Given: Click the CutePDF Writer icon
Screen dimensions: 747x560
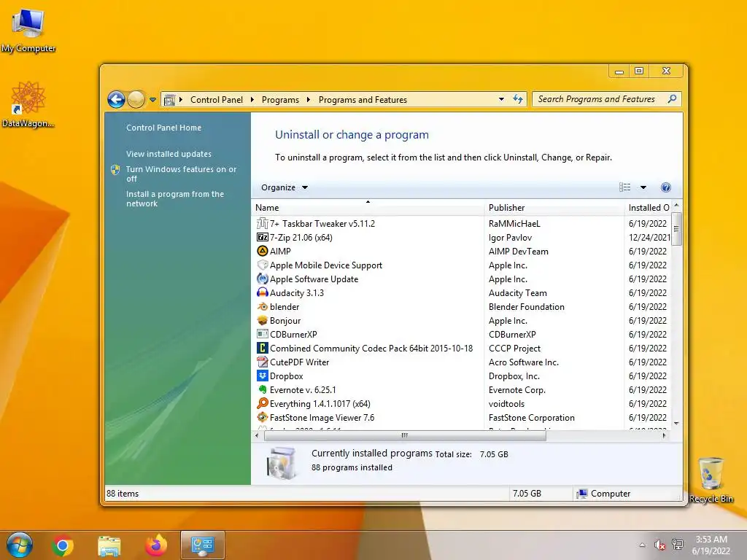Looking at the screenshot, I should (x=263, y=362).
